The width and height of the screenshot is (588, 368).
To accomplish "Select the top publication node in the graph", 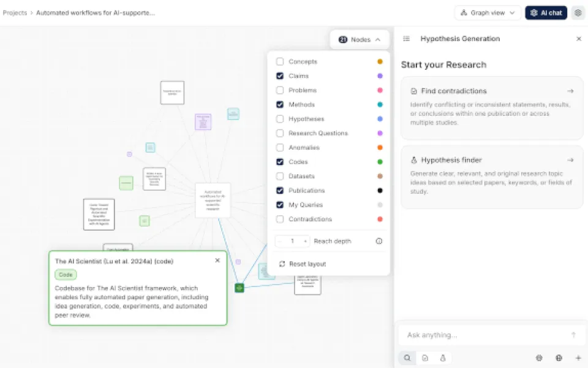I will (172, 93).
